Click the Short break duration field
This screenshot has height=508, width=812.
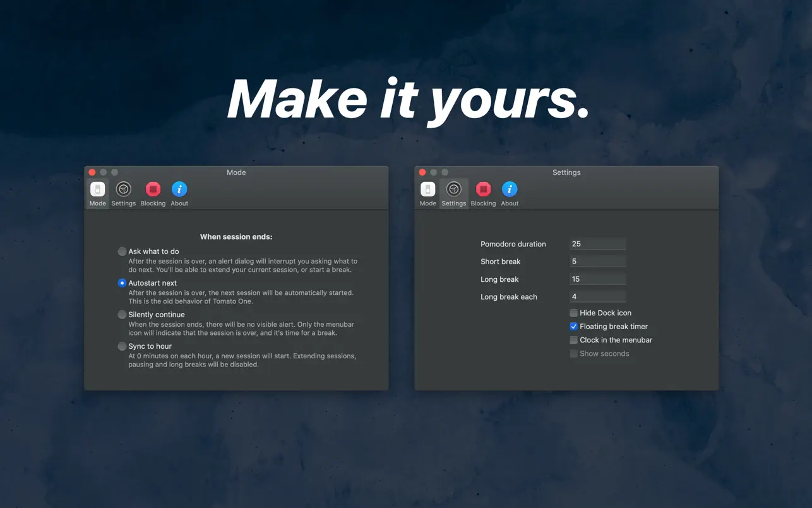[x=597, y=261]
